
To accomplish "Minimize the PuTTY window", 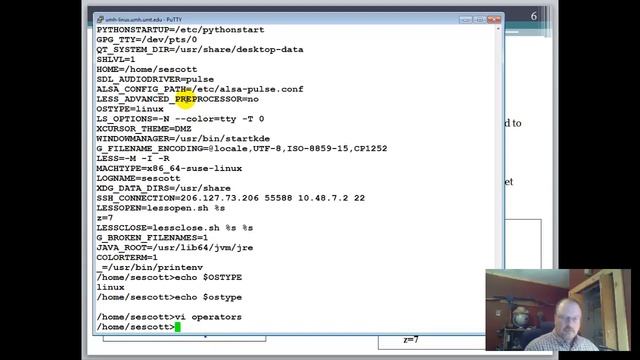I will point(465,20).
